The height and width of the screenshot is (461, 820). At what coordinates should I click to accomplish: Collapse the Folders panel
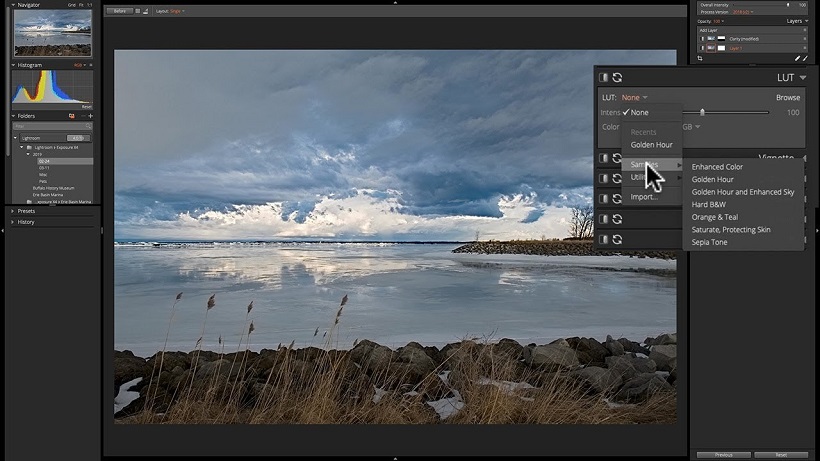point(13,116)
